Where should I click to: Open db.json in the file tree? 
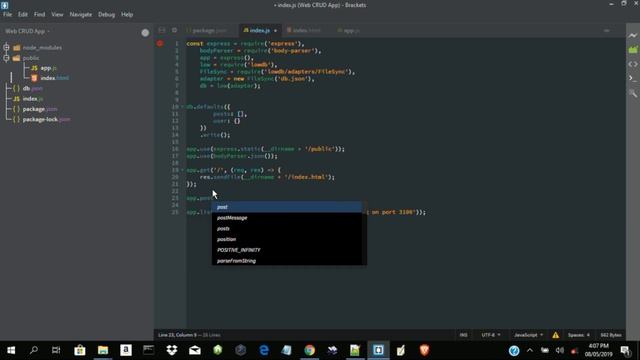point(32,88)
